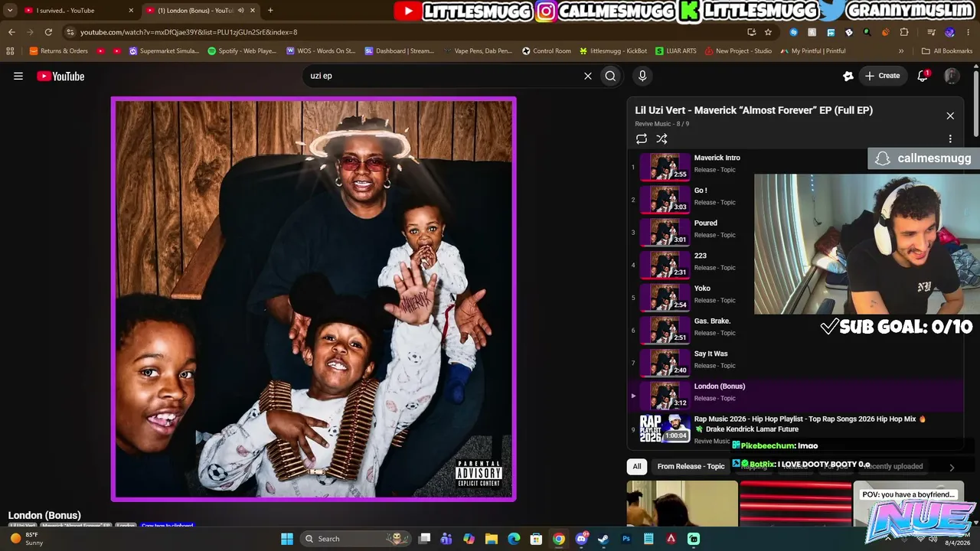Type in the YouTube search box
The height and width of the screenshot is (551, 980).
(x=444, y=76)
